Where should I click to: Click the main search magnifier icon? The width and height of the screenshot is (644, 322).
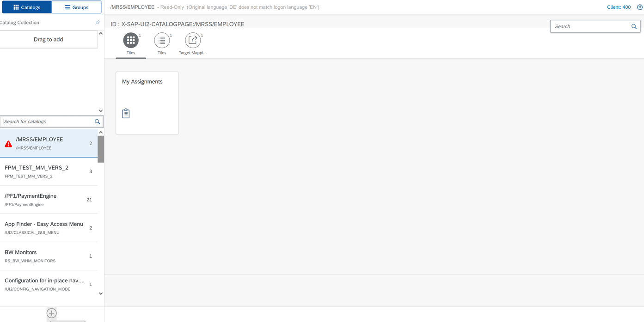pos(634,27)
